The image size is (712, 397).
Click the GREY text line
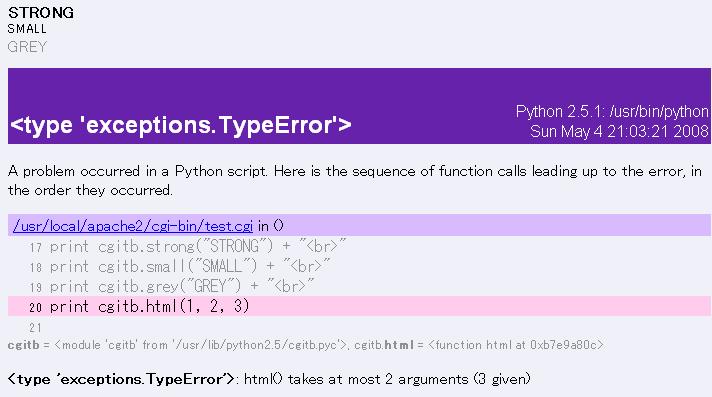pyautogui.click(x=27, y=47)
